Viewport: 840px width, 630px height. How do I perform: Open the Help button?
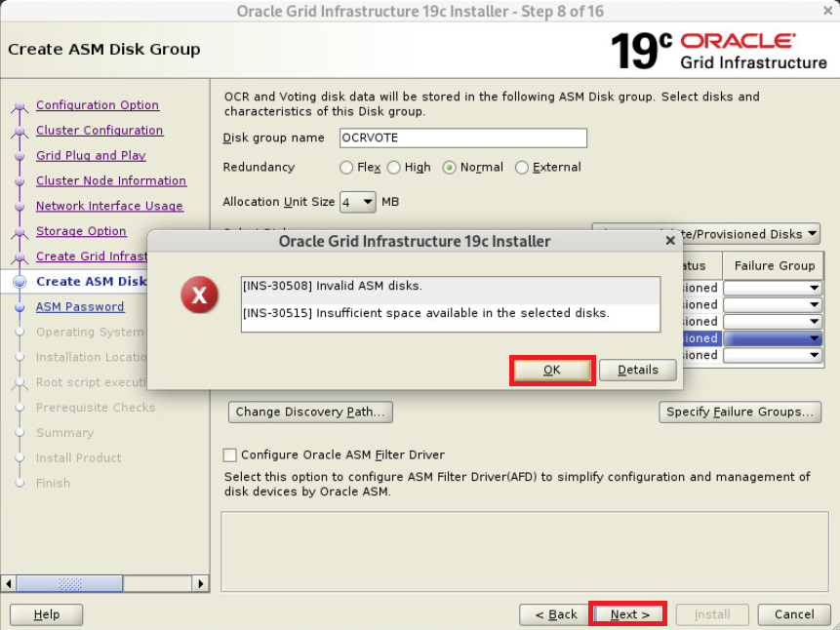click(x=47, y=614)
